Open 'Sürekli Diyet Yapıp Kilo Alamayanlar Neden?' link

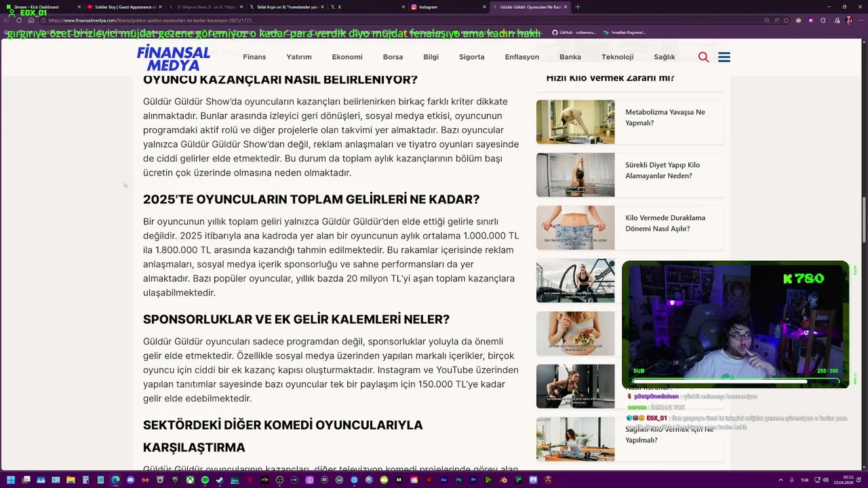coord(663,170)
